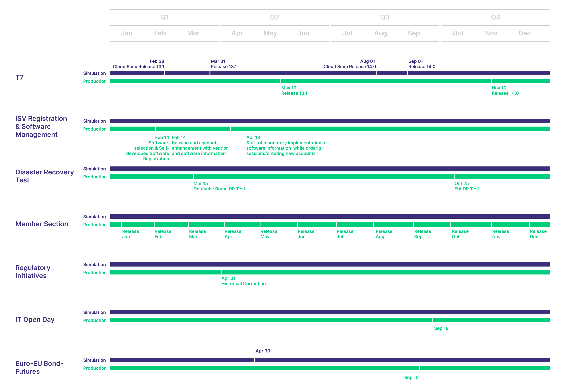Image resolution: width=588 pixels, height=391 pixels.
Task: Select the May 19 Release 13.1 marker
Action: (x=294, y=91)
